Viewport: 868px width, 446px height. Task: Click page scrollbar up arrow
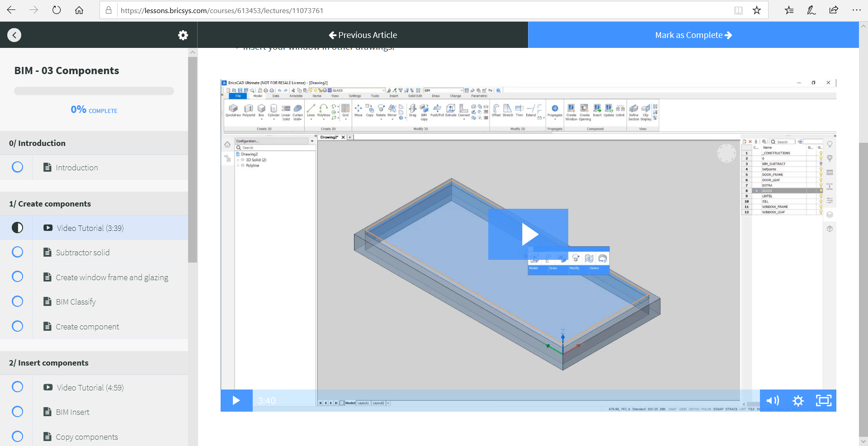click(863, 26)
